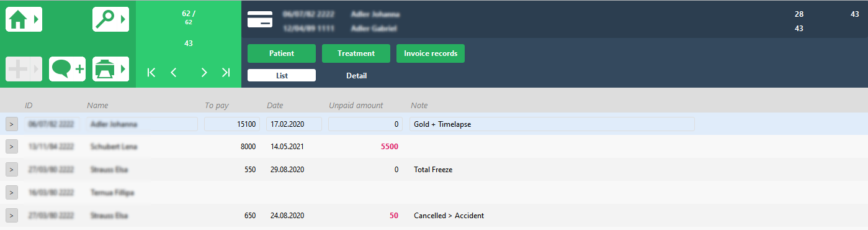Go to next record arrow

[x=204, y=73]
